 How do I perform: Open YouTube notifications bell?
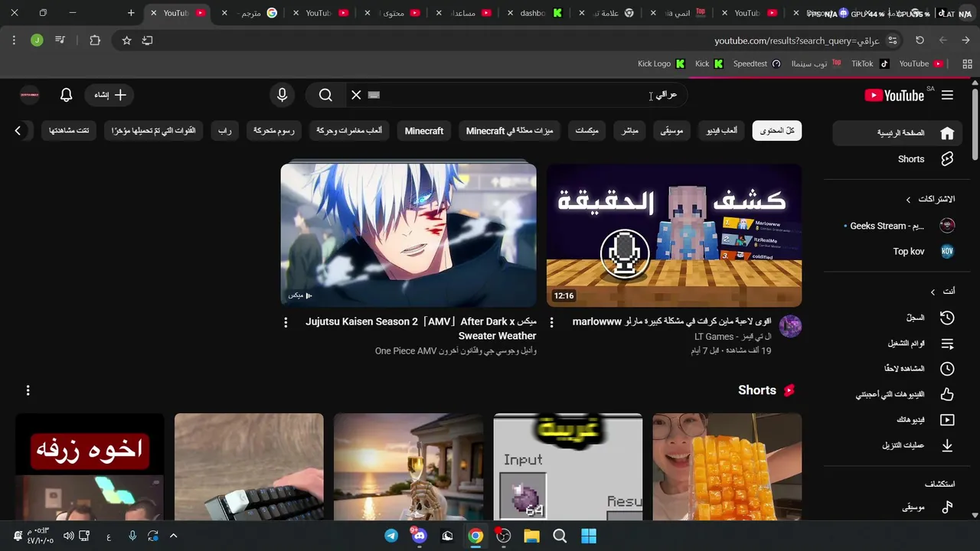(x=67, y=95)
